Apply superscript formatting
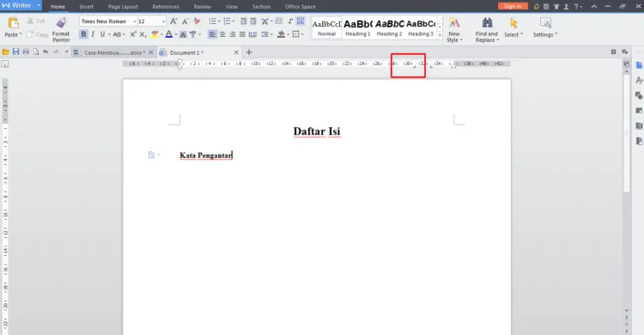Image resolution: width=644 pixels, height=335 pixels. pos(133,34)
